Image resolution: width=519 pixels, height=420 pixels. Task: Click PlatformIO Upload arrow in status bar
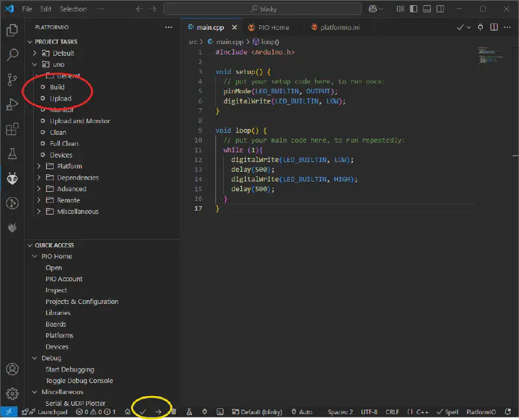click(158, 412)
